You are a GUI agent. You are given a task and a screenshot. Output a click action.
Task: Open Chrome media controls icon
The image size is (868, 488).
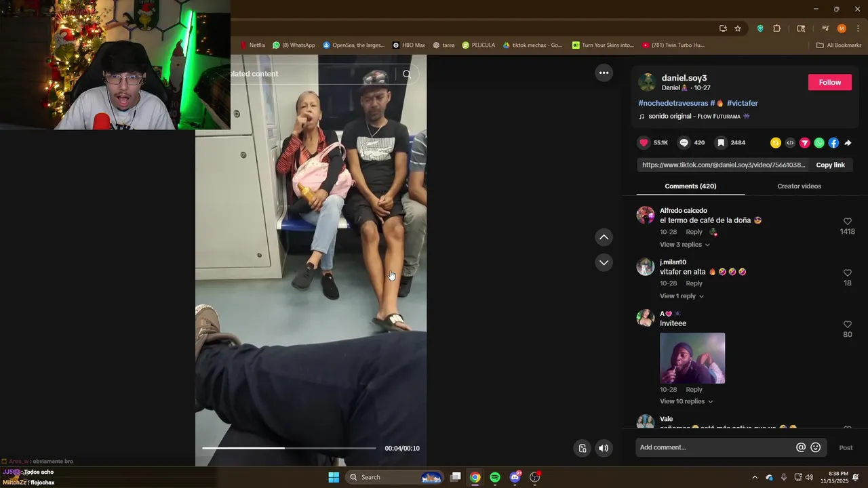pos(825,28)
